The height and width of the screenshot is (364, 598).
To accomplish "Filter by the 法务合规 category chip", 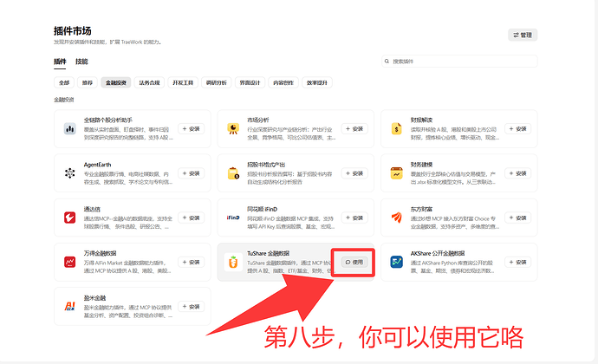I will [149, 82].
